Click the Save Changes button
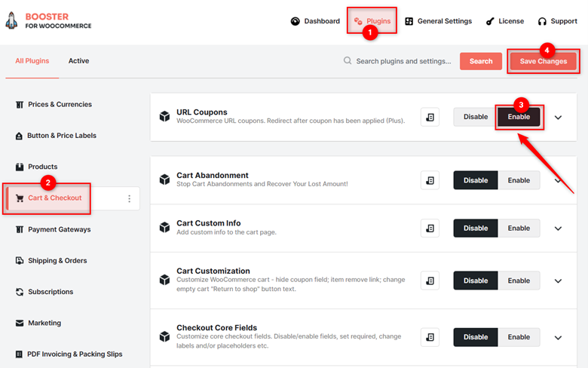This screenshot has height=368, width=588. click(543, 61)
